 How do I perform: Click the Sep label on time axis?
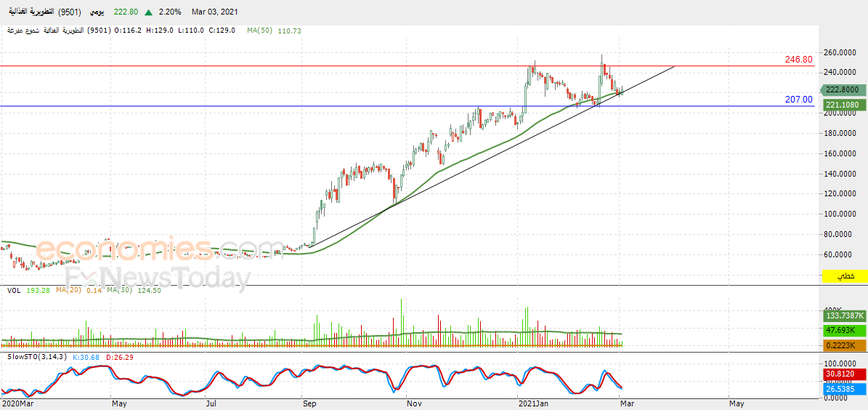point(310,403)
